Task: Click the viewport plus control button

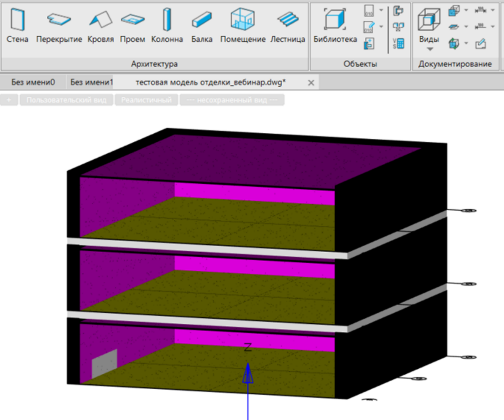Action: tap(9, 100)
